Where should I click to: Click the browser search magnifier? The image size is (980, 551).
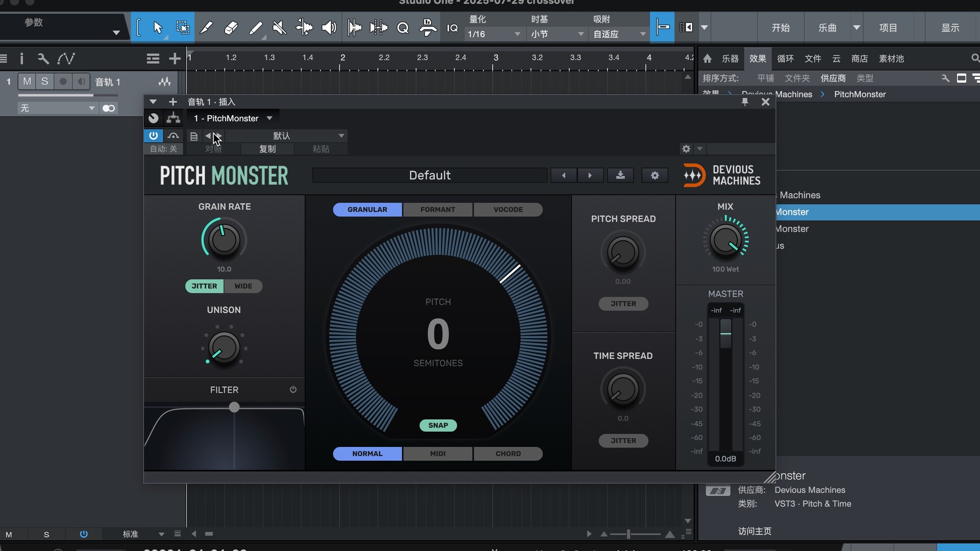click(975, 58)
